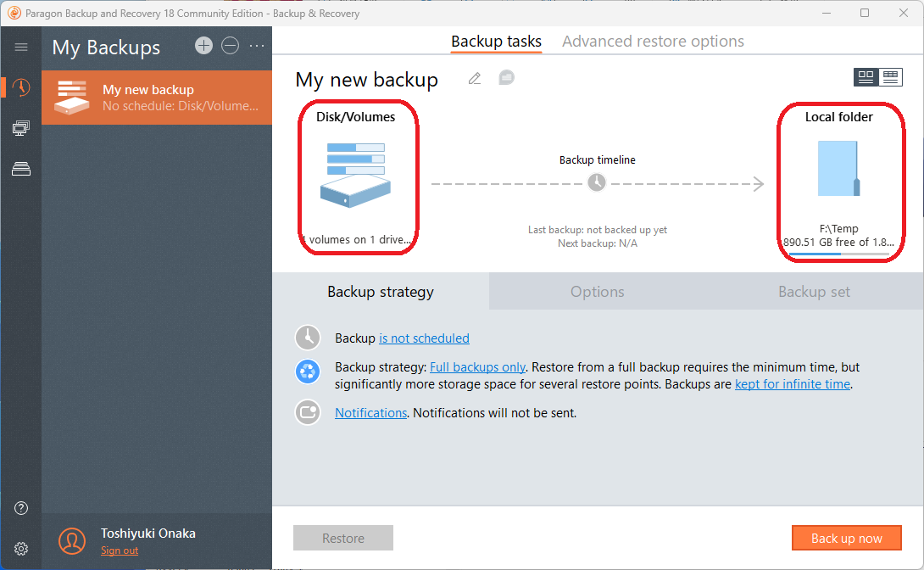Open the help question mark icon
This screenshot has height=570, width=924.
coord(21,508)
